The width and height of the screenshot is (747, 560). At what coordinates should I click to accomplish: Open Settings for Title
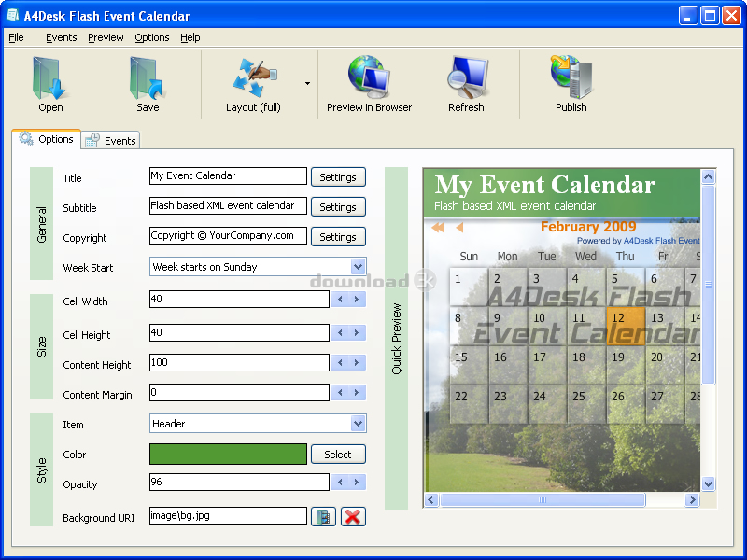click(338, 177)
